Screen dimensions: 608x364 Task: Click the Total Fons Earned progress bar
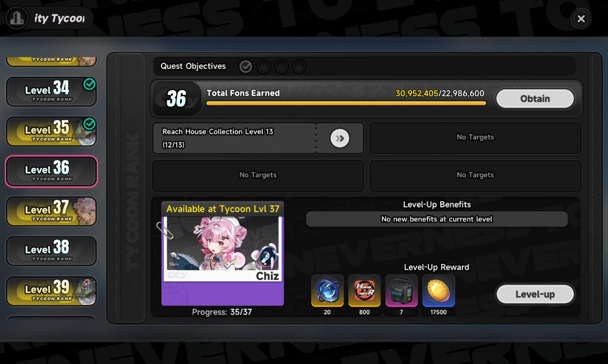346,104
